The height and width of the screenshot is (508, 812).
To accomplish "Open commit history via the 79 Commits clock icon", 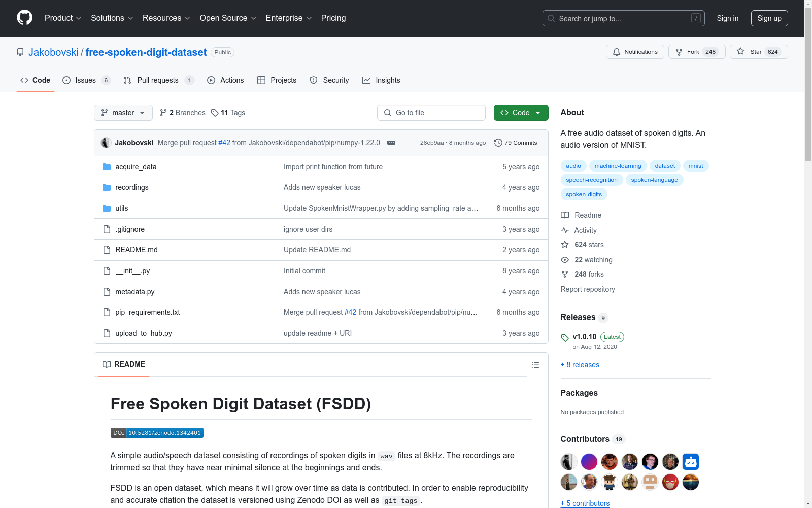I will [x=498, y=143].
